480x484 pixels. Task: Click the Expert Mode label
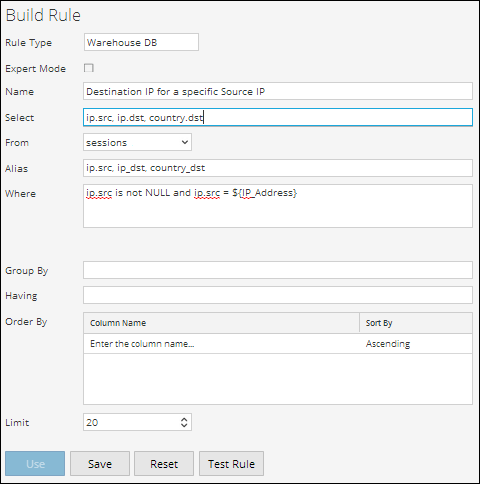[36, 69]
